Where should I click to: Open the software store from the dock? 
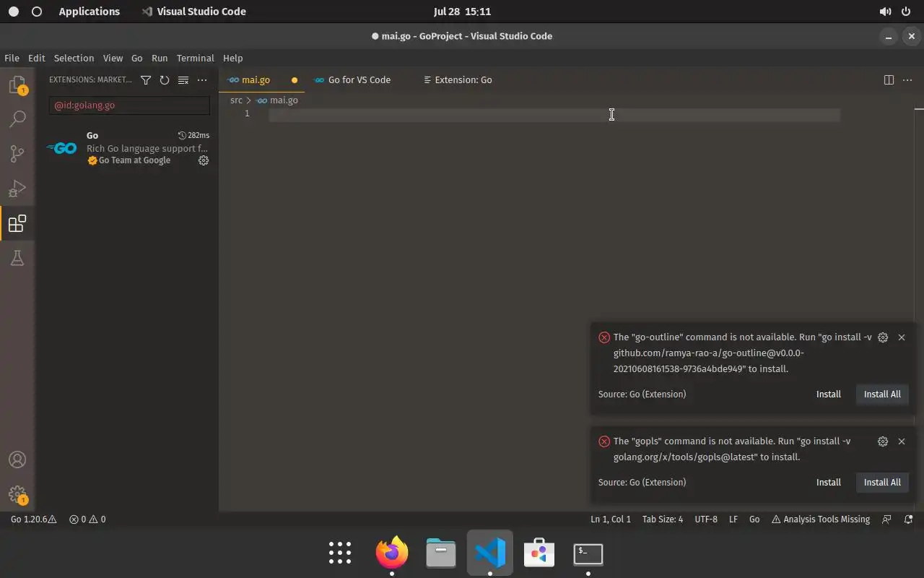tap(539, 553)
